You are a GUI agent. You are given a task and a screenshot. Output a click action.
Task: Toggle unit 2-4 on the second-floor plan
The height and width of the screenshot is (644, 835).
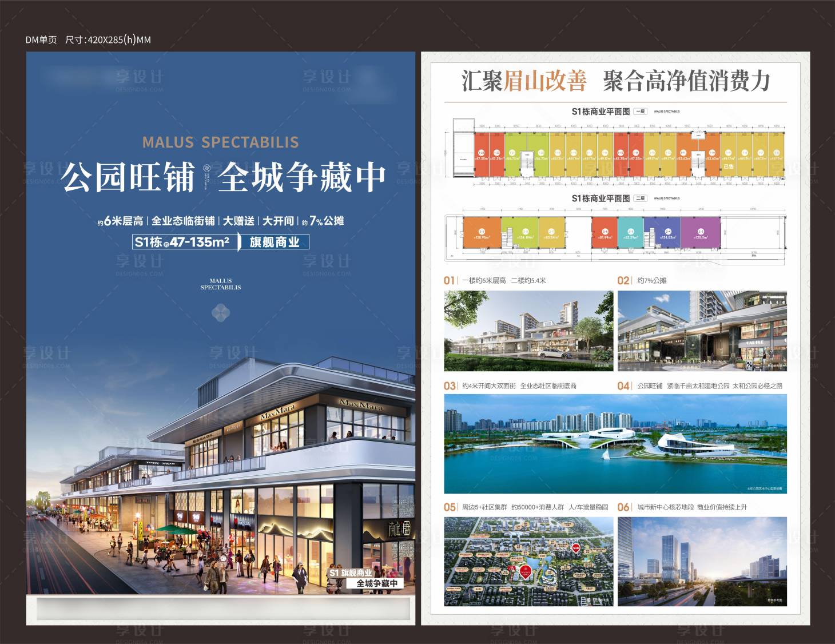point(667,230)
